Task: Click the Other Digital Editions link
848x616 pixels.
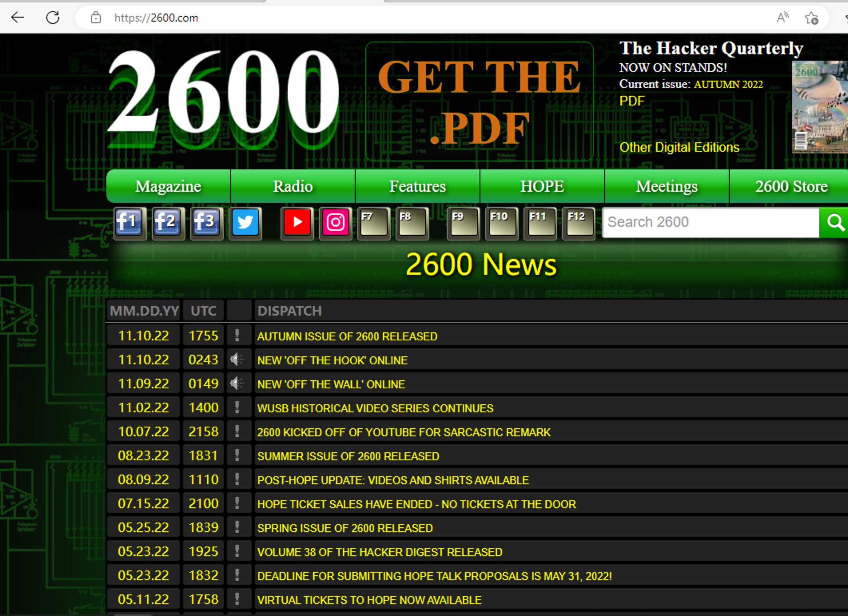Action: pos(679,147)
